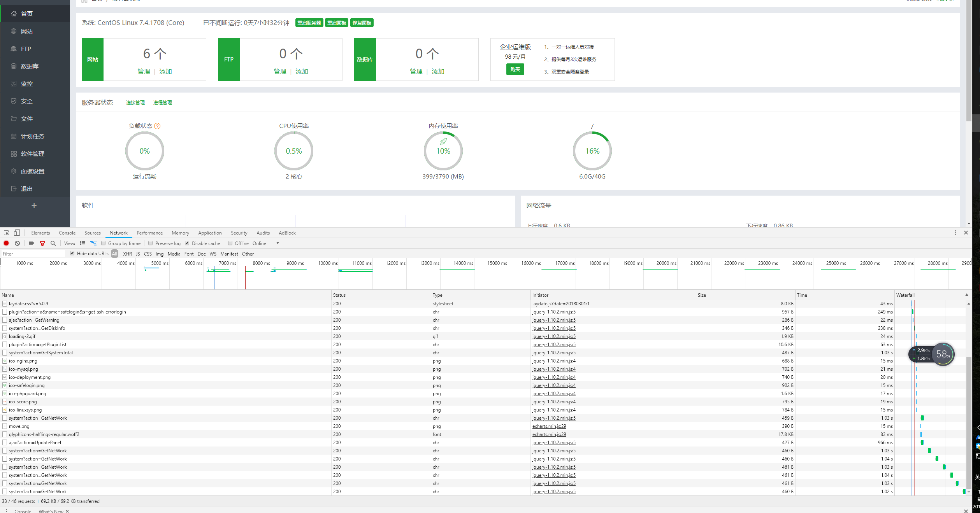Open the 网站 globe icon in sidebar
980x513 pixels.
pyautogui.click(x=14, y=31)
